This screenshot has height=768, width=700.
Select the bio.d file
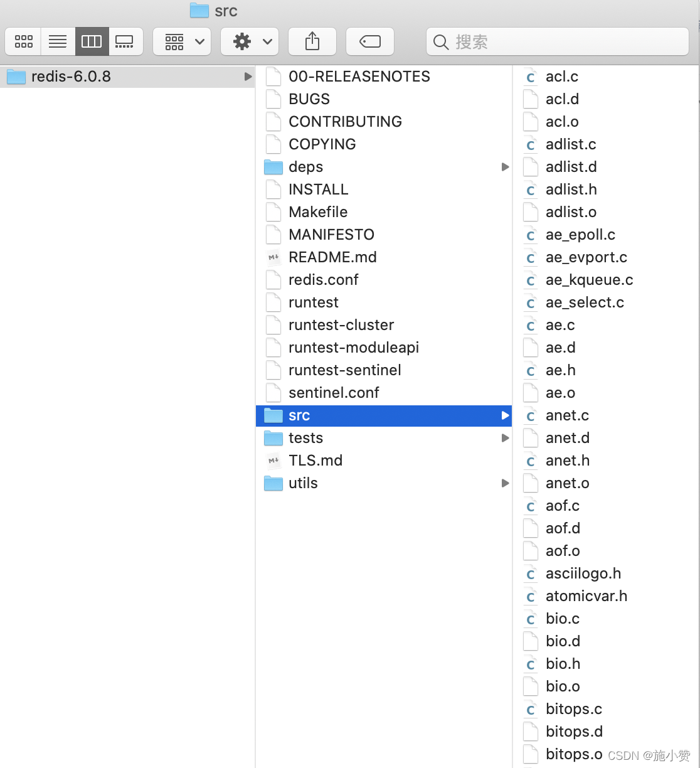[x=606, y=641]
